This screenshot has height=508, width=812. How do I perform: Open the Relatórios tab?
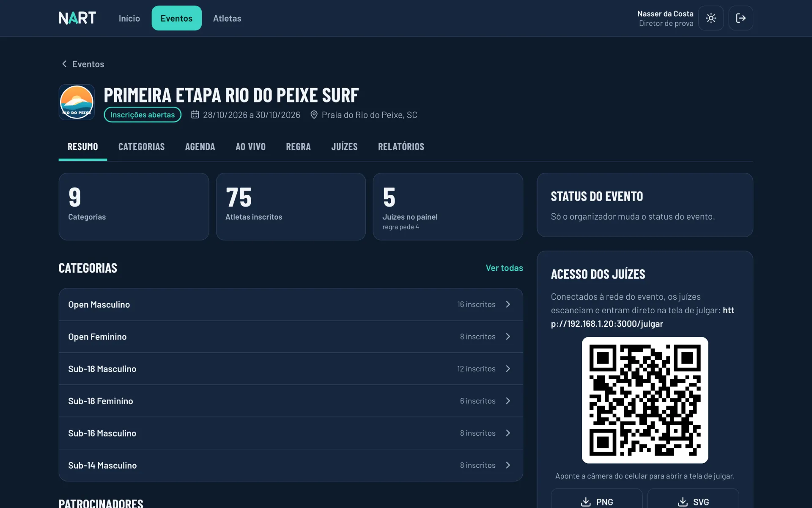pos(401,147)
